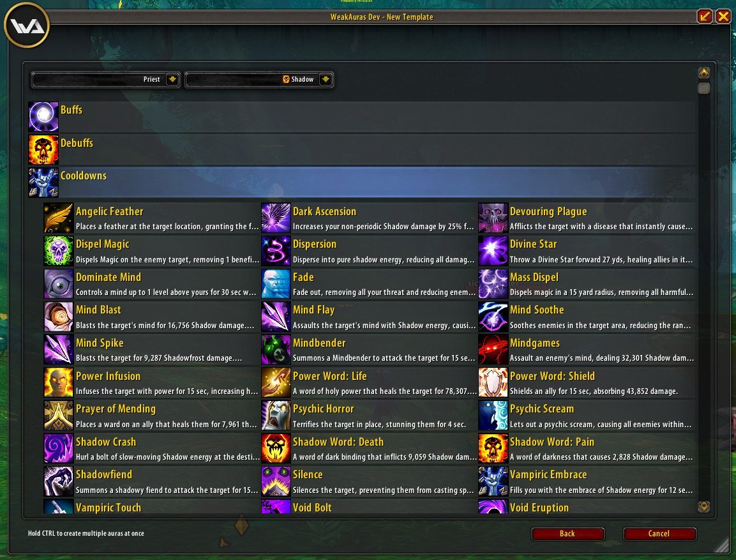Collapse the Cooldowns category
Viewport: 736px width, 560px height.
click(x=361, y=182)
